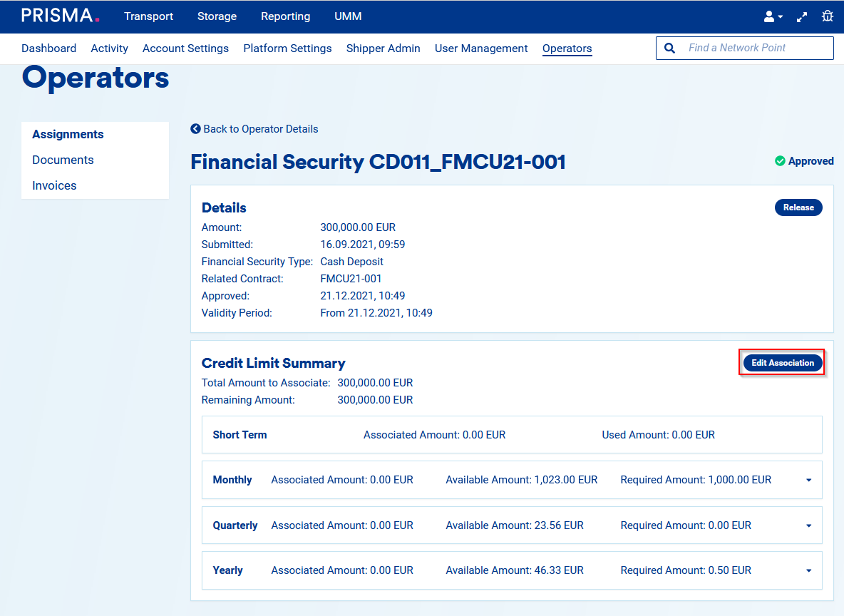The image size is (844, 616).
Task: Open the Transport menu
Action: [x=148, y=16]
